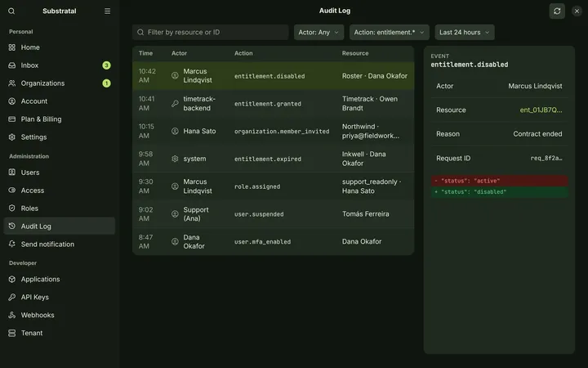Open the Action: entitlement.* filter dropdown
Screen dimensions: 588x368
click(389, 32)
